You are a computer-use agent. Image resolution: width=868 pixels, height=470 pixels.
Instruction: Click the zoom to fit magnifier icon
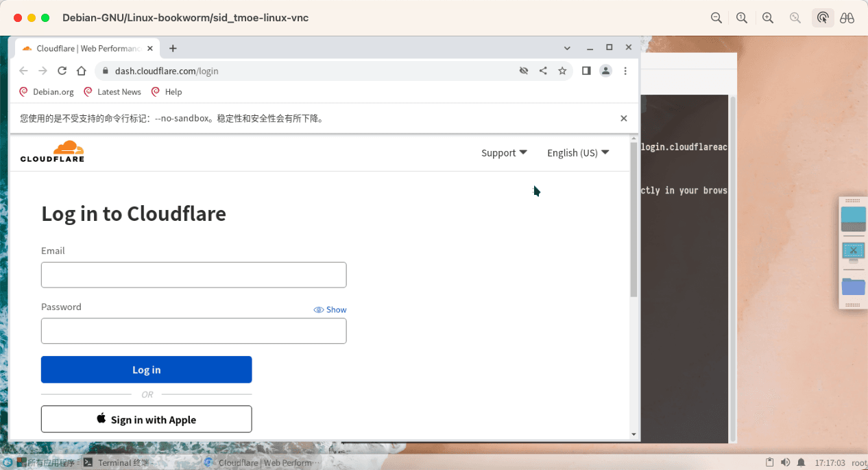[795, 18]
